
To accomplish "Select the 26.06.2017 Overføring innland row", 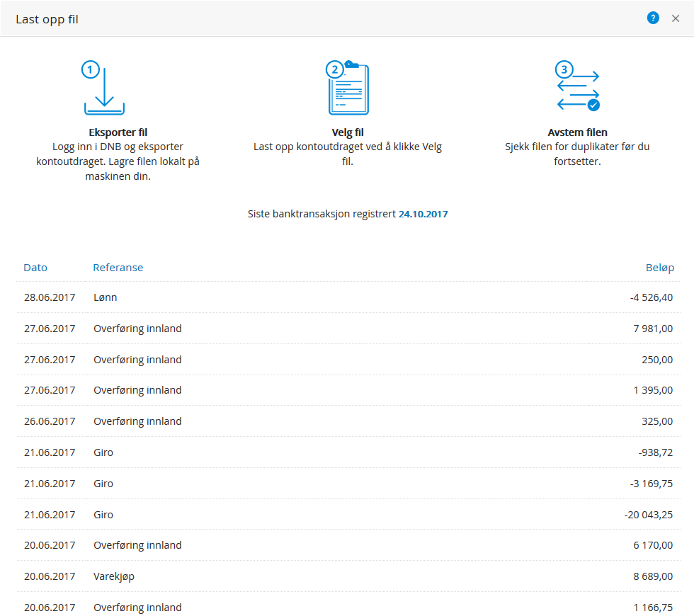I will click(348, 421).
